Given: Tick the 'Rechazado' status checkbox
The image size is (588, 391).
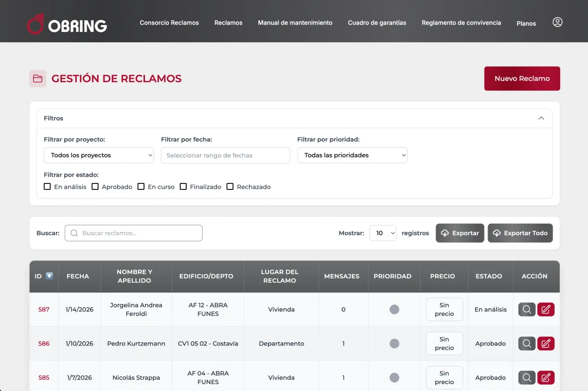Looking at the screenshot, I should (x=230, y=186).
